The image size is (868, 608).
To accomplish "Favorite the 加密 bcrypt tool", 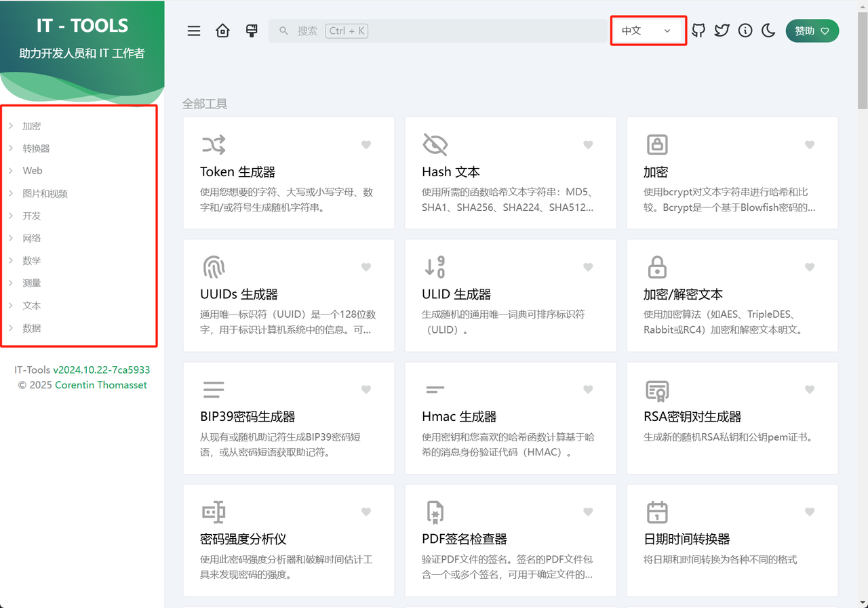I will (x=809, y=144).
